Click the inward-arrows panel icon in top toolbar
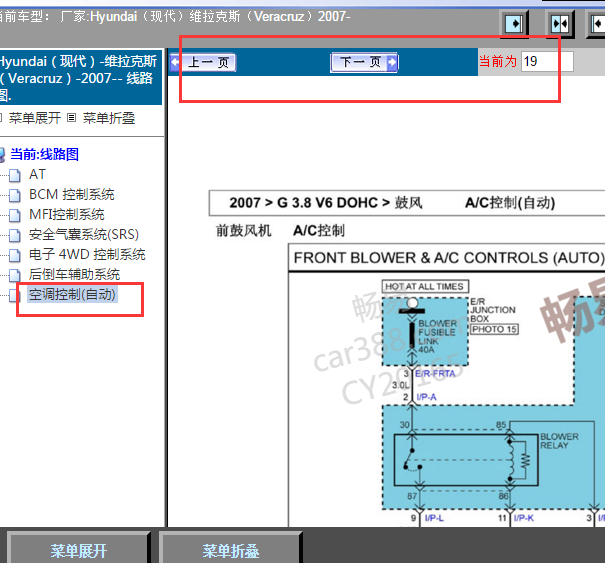 pyautogui.click(x=561, y=24)
